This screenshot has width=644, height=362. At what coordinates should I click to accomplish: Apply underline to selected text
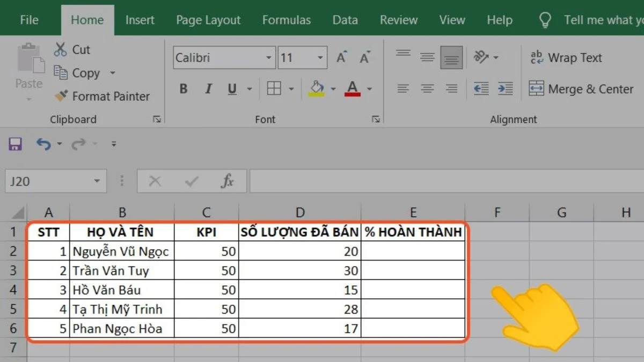231,89
